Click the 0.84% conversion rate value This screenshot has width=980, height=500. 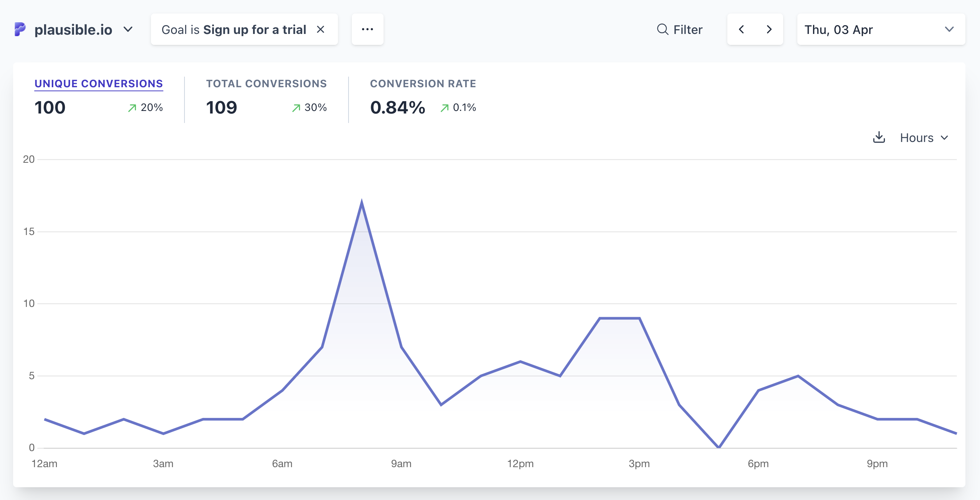[x=397, y=108]
